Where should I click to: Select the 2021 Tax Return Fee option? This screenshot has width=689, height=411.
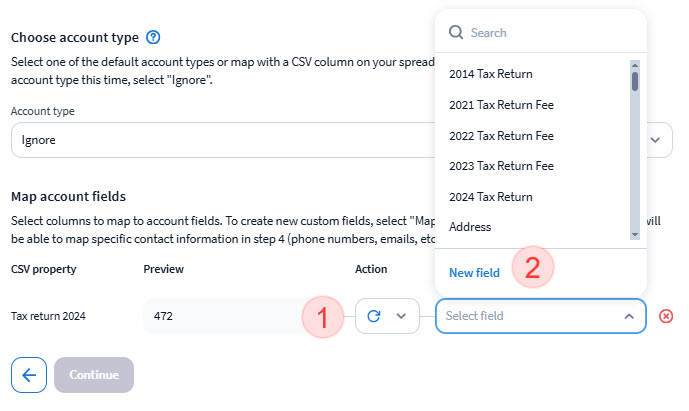(501, 105)
